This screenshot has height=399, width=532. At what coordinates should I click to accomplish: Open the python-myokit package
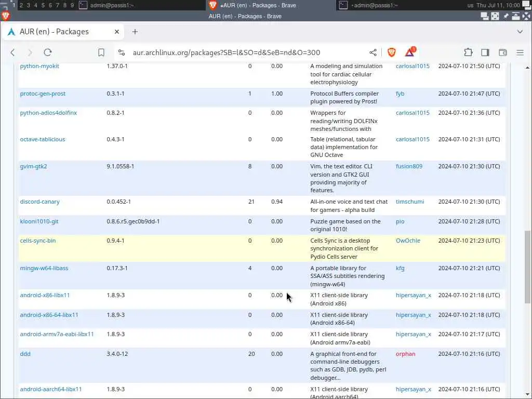[x=39, y=66]
